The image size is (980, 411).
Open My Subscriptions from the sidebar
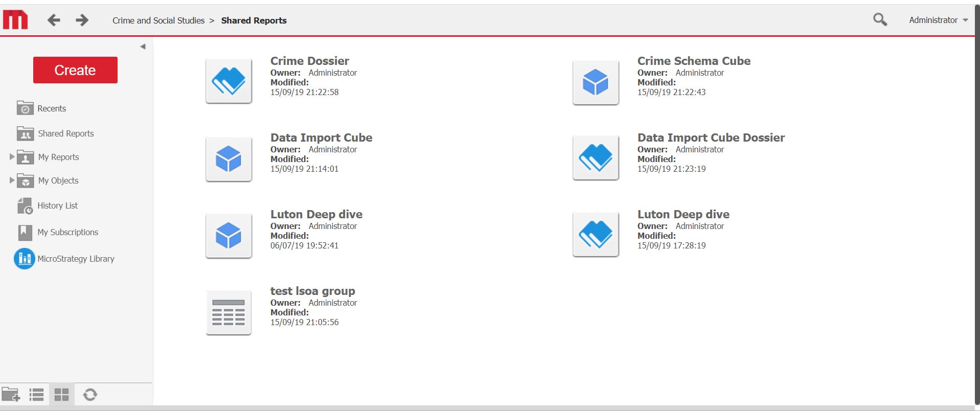[x=67, y=232]
